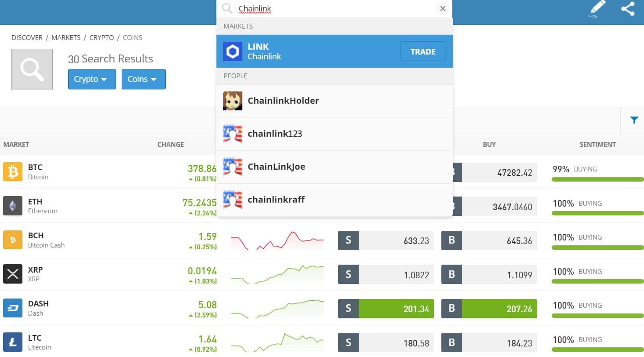The image size is (644, 357).
Task: Select ChainlinkHolder from people results
Action: coord(335,101)
